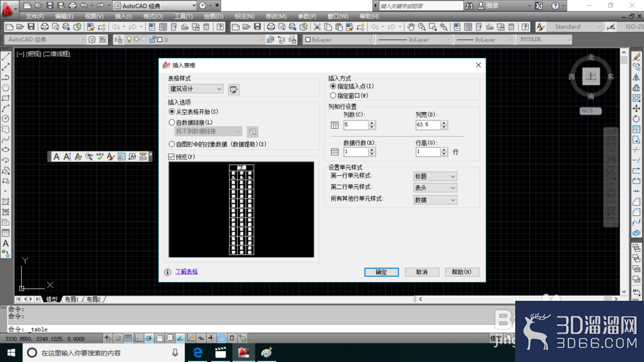Click the multiline text icon in text toolbar
This screenshot has width=644, height=362.
click(x=57, y=157)
